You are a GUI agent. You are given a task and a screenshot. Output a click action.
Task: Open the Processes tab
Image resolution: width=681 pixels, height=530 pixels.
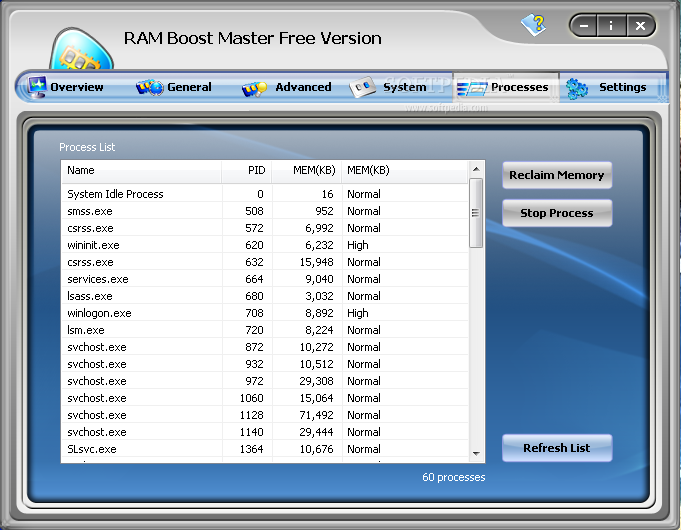pos(506,87)
